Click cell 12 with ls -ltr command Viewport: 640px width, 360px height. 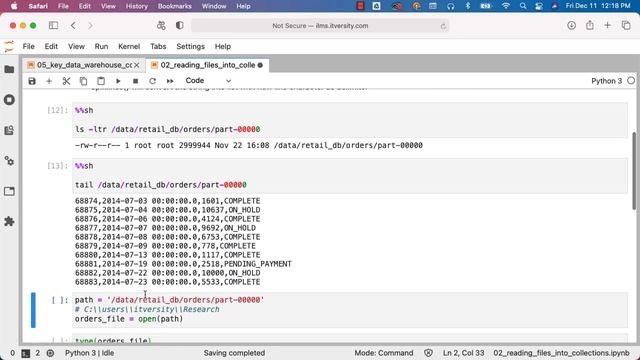click(350, 120)
